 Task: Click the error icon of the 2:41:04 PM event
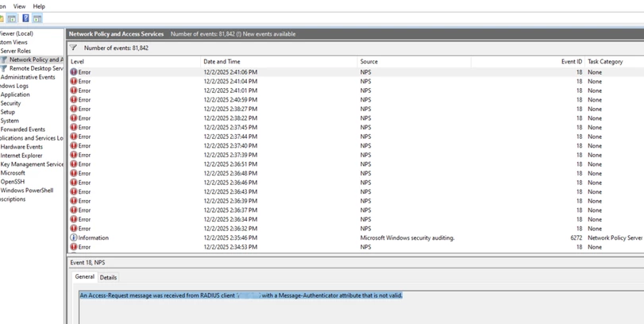[x=74, y=81]
